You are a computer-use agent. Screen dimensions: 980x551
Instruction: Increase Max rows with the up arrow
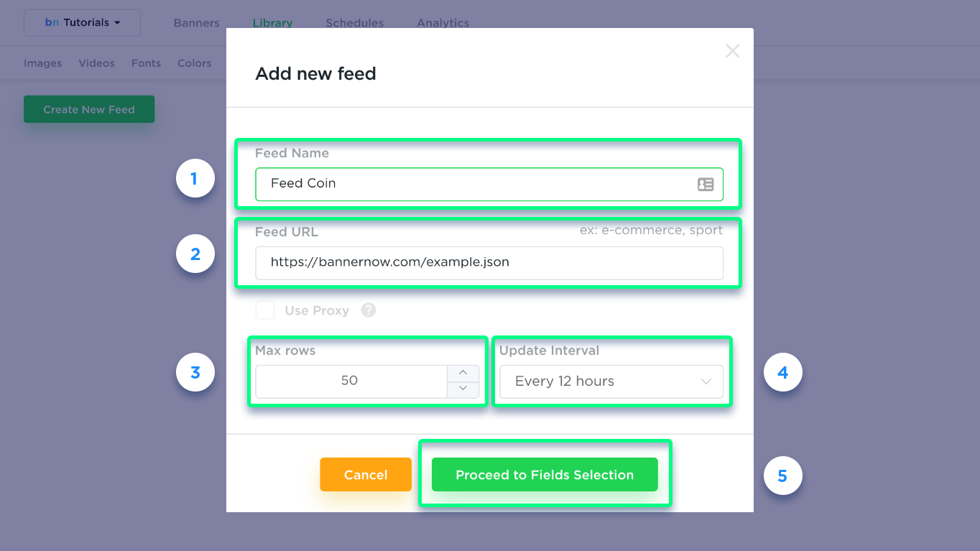463,373
